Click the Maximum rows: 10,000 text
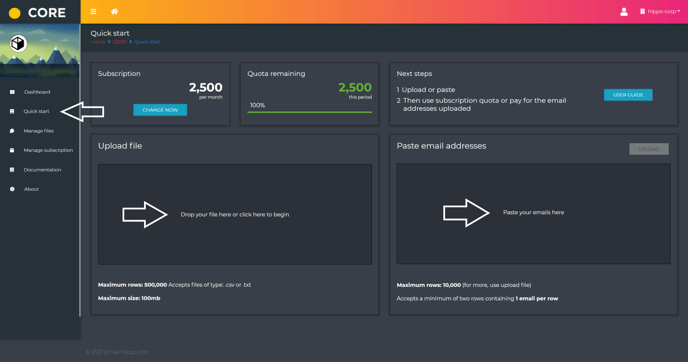 [x=429, y=285]
